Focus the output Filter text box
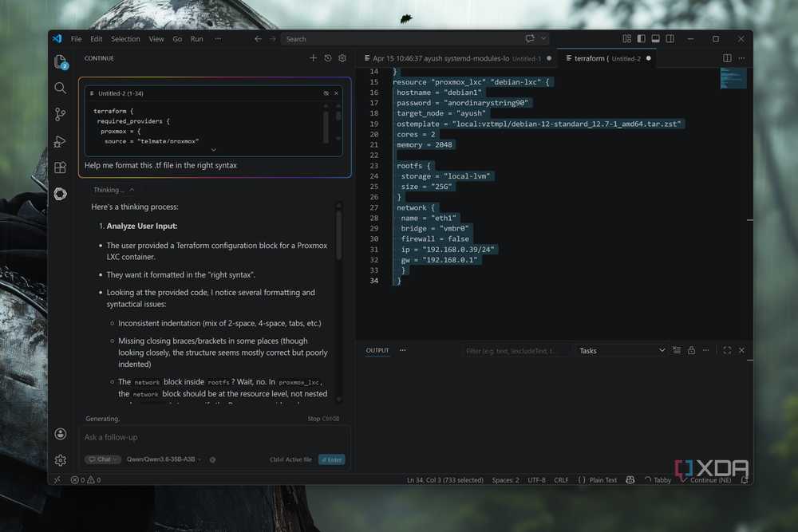The width and height of the screenshot is (798, 532). tap(516, 350)
